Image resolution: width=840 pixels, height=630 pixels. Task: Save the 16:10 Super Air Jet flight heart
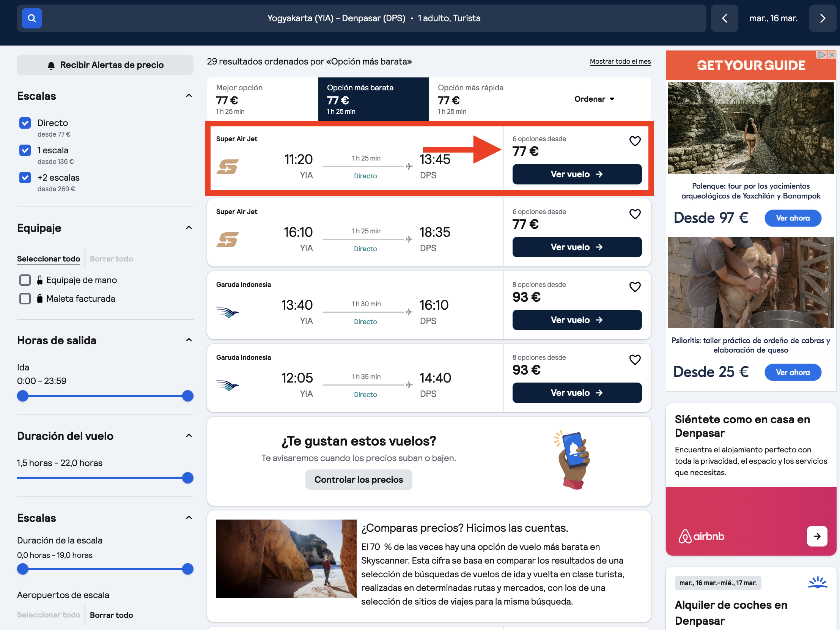point(635,214)
